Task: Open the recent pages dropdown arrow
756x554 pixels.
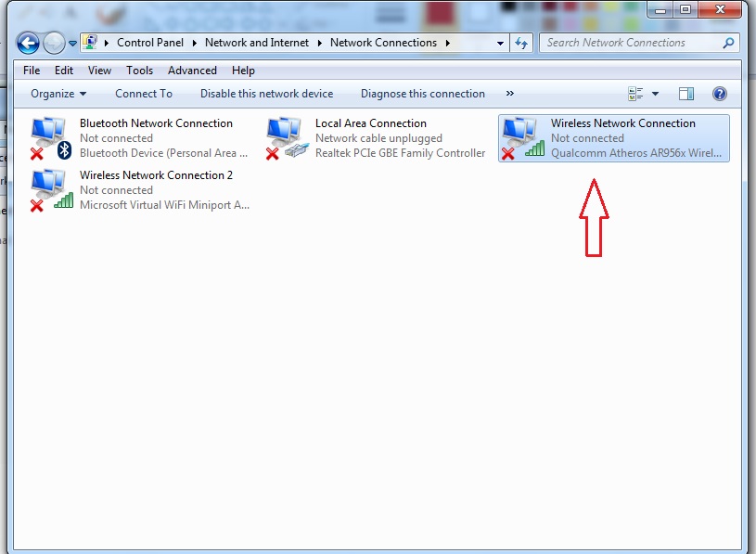Action: 72,44
